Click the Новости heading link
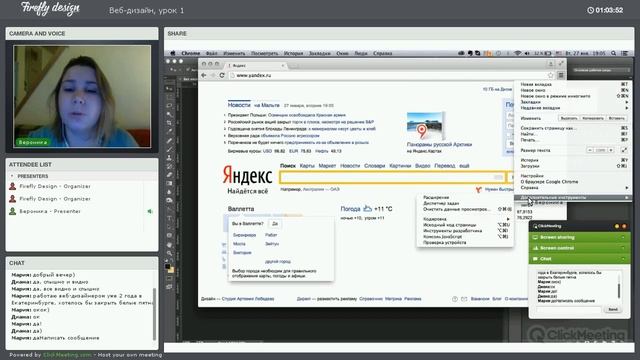Viewport: 640px width, 360px height. tap(239, 105)
